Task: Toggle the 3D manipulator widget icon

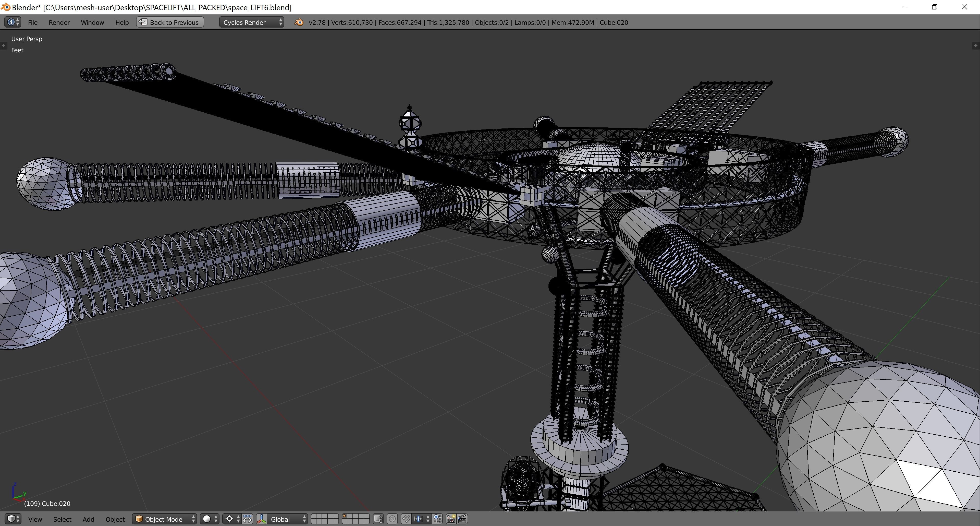Action: click(261, 519)
